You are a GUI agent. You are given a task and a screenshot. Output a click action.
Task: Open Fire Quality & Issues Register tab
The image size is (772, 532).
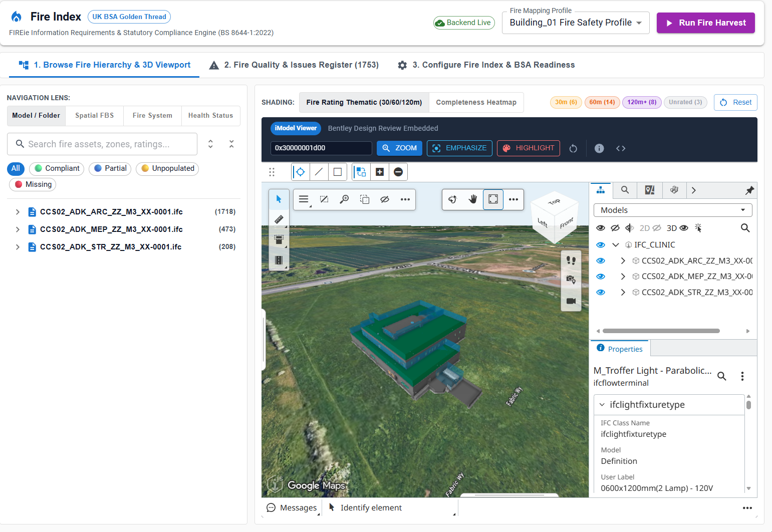pyautogui.click(x=294, y=65)
